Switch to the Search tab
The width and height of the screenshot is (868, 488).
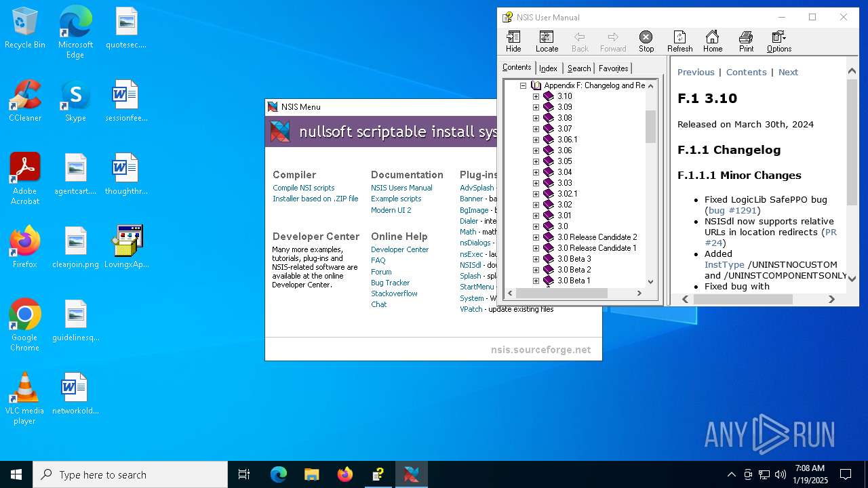[579, 68]
